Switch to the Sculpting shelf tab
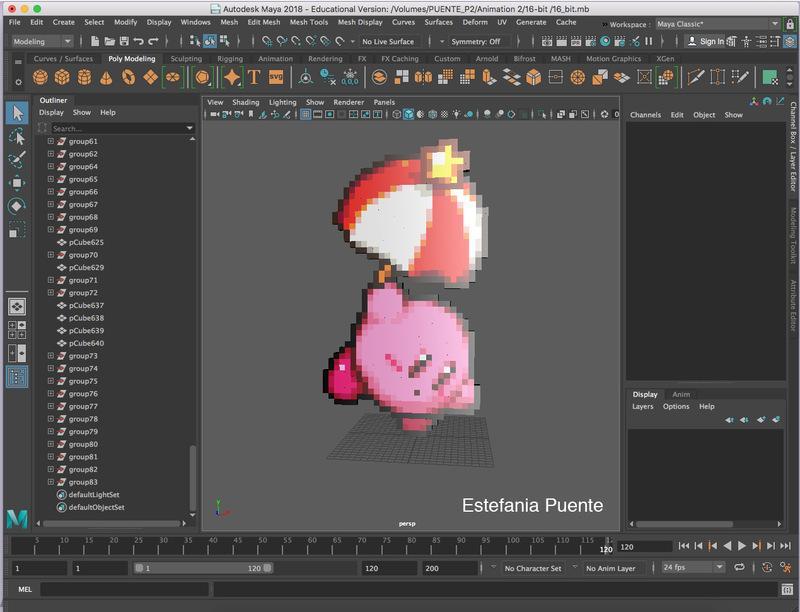Viewport: 800px width, 612px height. click(185, 59)
